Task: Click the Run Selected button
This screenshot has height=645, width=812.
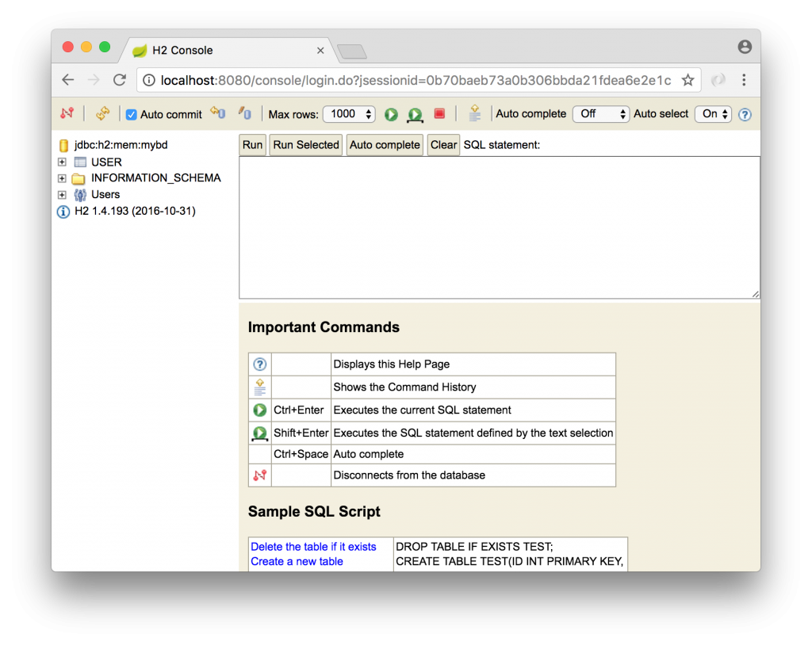Action: 305,145
